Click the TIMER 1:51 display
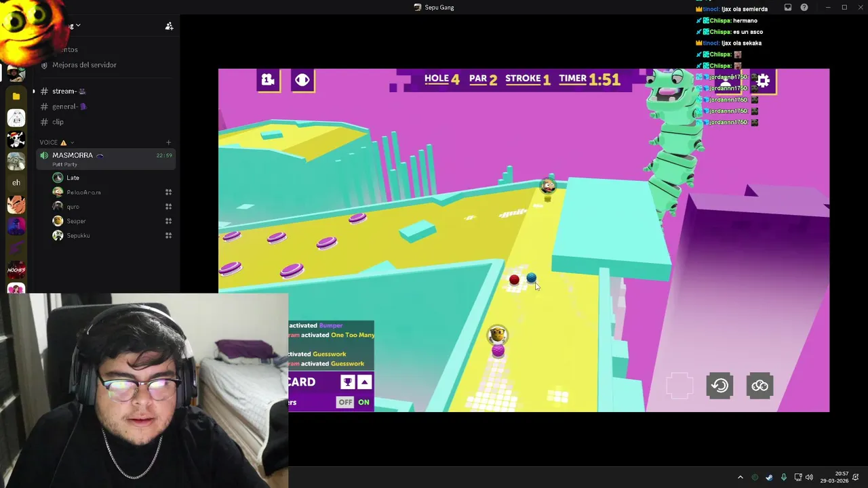Screen dimensions: 868x488 tap(589, 79)
